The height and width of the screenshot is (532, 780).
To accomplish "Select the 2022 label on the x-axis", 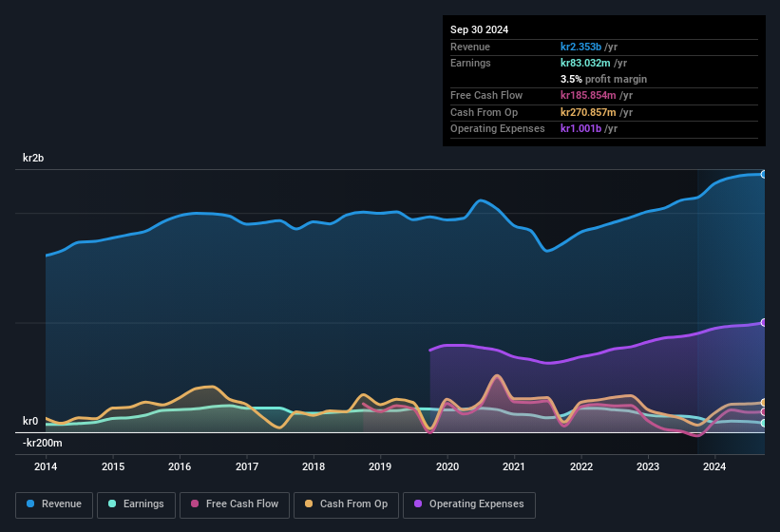I will coord(581,466).
